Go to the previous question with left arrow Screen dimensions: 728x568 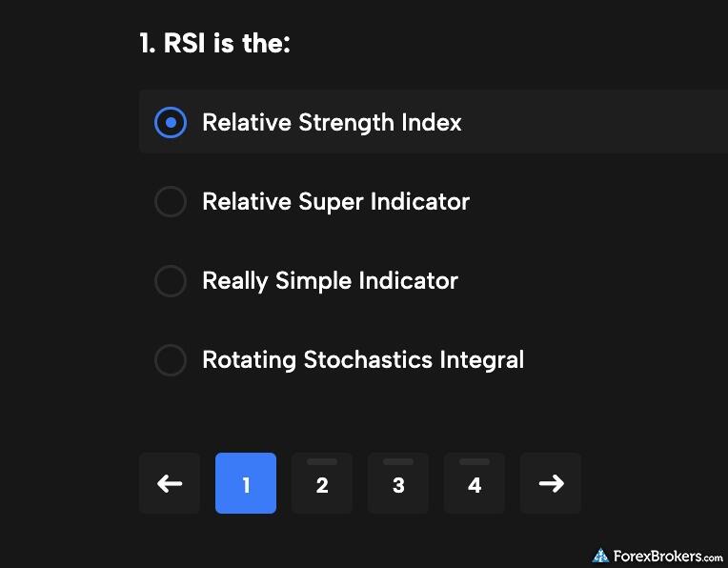(170, 483)
